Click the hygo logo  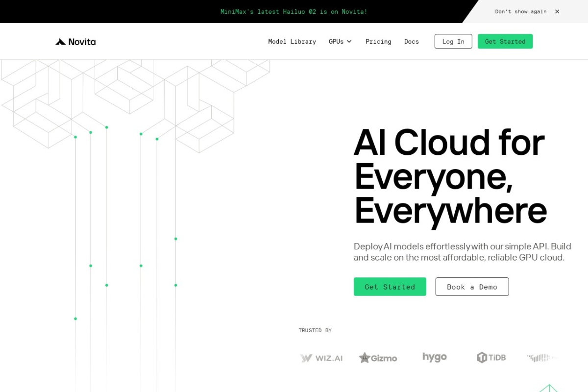[x=434, y=357]
